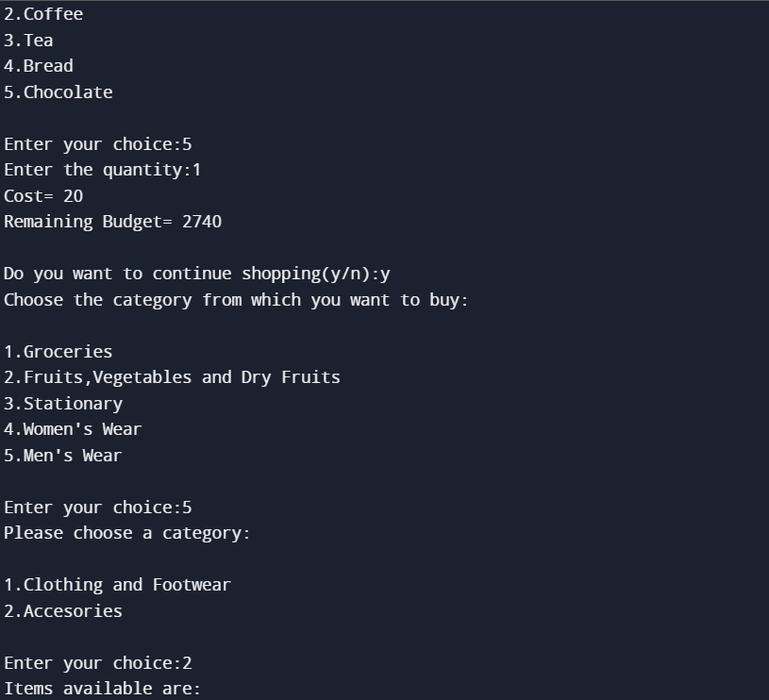The height and width of the screenshot is (700, 769).
Task: Click 'Items available are:' text
Action: [102, 689]
